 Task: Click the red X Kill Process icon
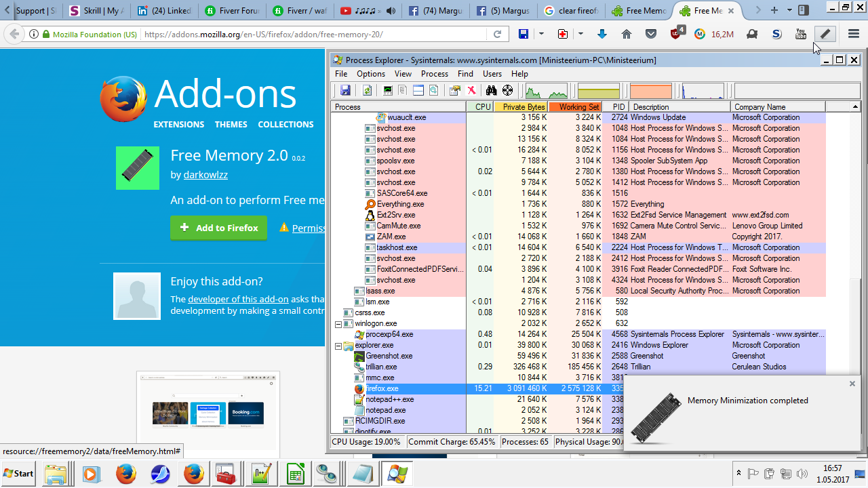pyautogui.click(x=471, y=90)
